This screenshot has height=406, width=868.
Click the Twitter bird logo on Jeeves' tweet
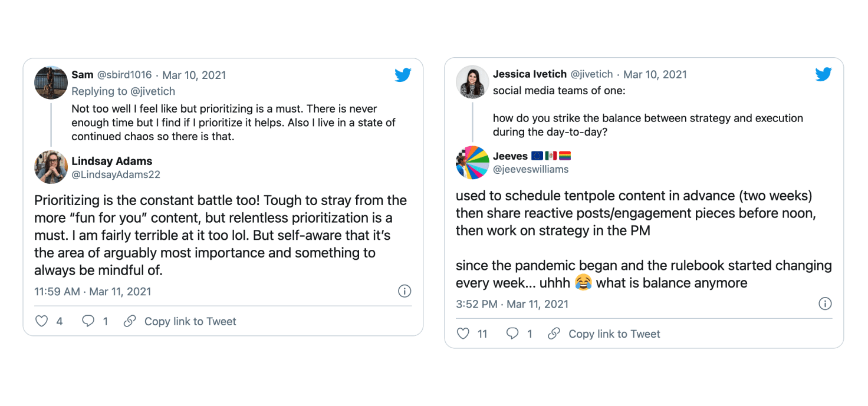(x=823, y=74)
